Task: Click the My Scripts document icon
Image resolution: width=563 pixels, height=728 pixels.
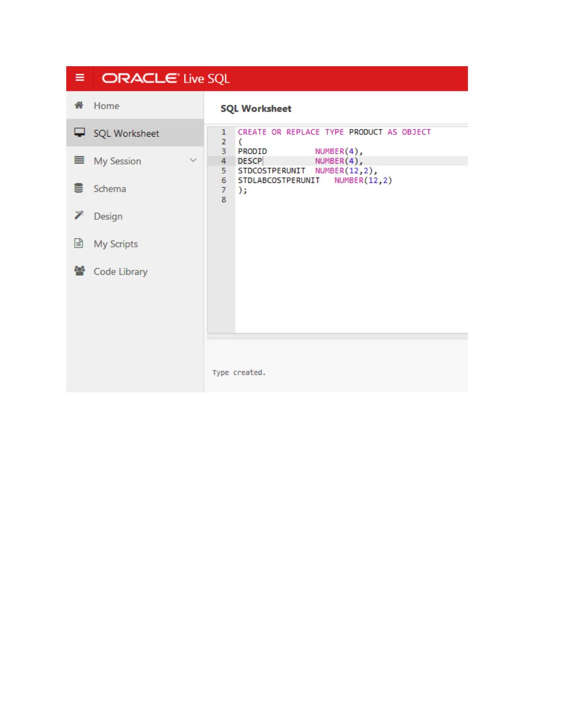Action: pyautogui.click(x=79, y=243)
